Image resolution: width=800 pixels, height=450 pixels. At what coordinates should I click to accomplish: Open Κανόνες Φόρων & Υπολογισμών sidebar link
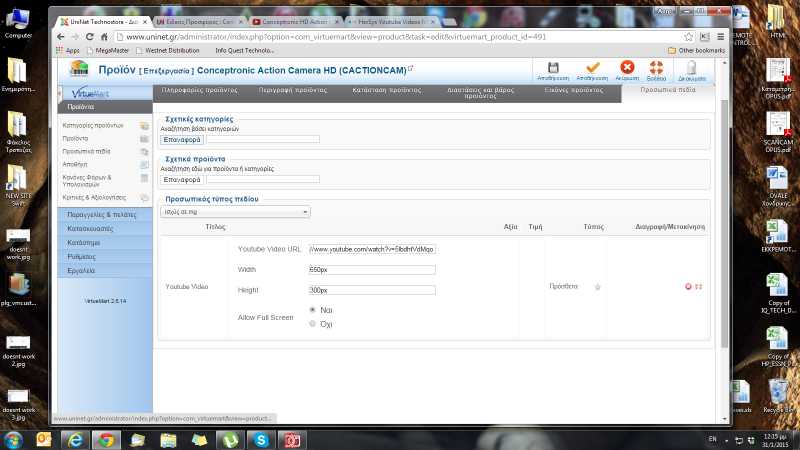pyautogui.click(x=87, y=181)
